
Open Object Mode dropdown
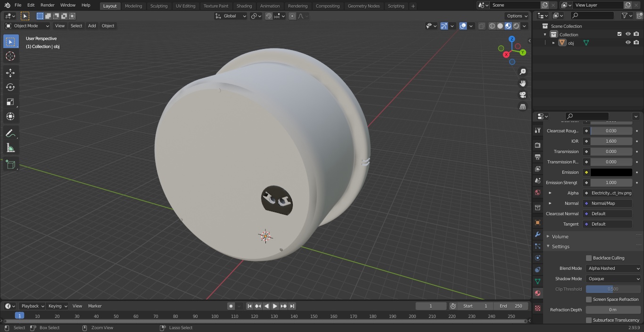[x=27, y=26]
